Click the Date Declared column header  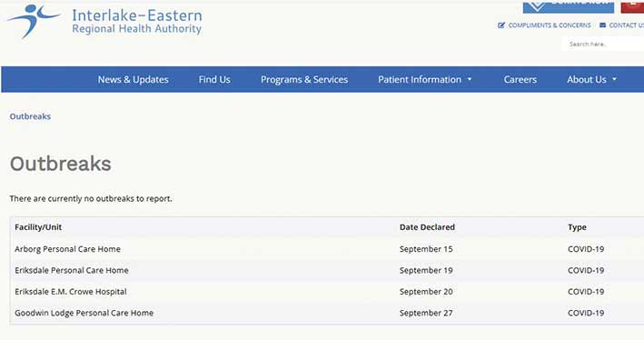point(427,227)
